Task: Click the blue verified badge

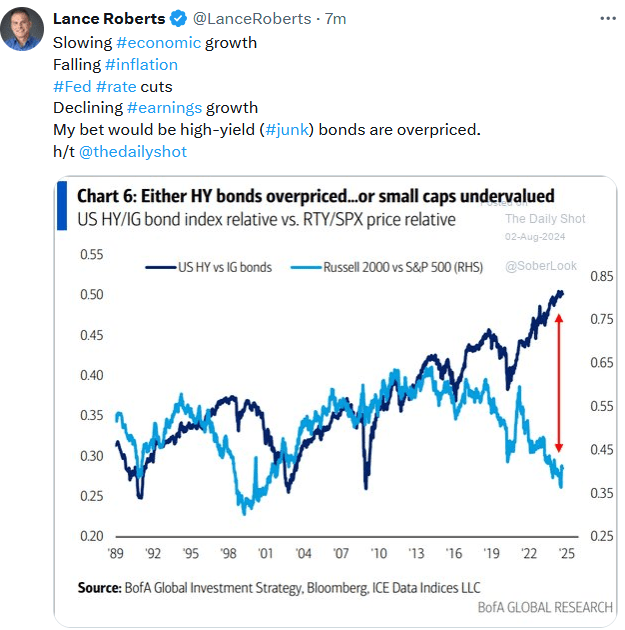Action: pos(177,19)
